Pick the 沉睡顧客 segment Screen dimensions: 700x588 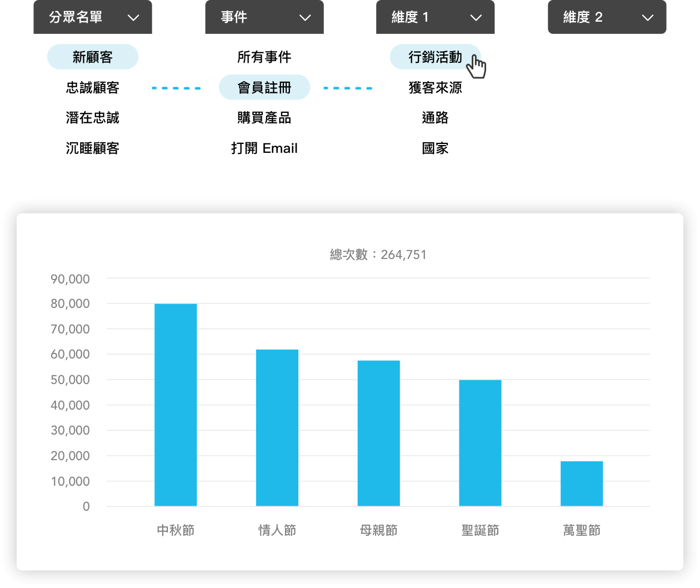(93, 148)
